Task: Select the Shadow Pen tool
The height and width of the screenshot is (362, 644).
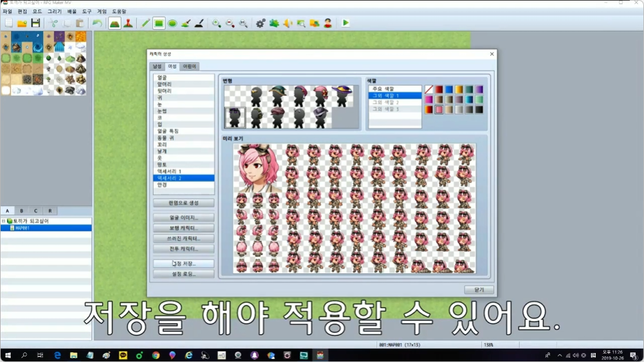Action: coord(199,23)
